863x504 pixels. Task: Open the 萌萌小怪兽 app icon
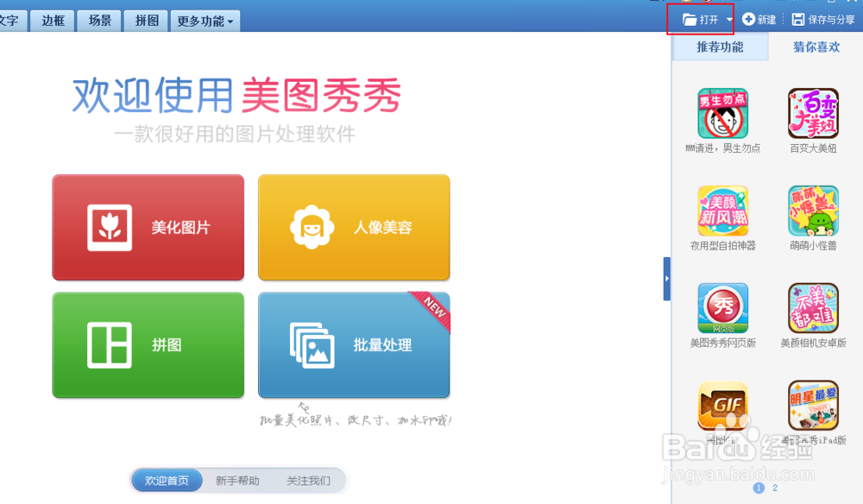coord(812,211)
